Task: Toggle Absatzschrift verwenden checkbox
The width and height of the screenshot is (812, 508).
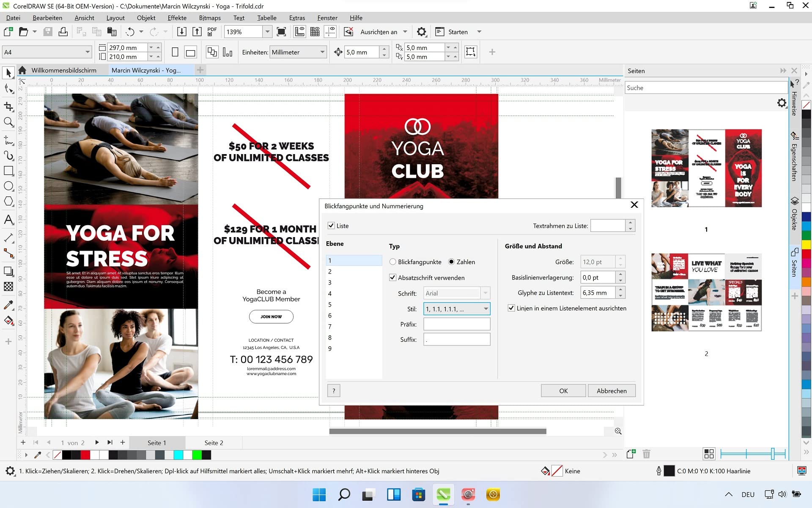Action: tap(392, 278)
